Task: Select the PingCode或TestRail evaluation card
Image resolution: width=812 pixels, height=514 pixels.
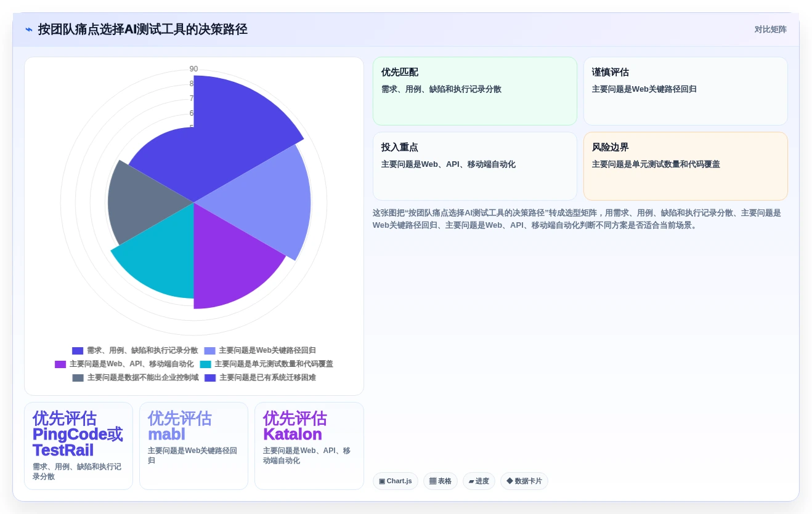Action: click(x=78, y=446)
